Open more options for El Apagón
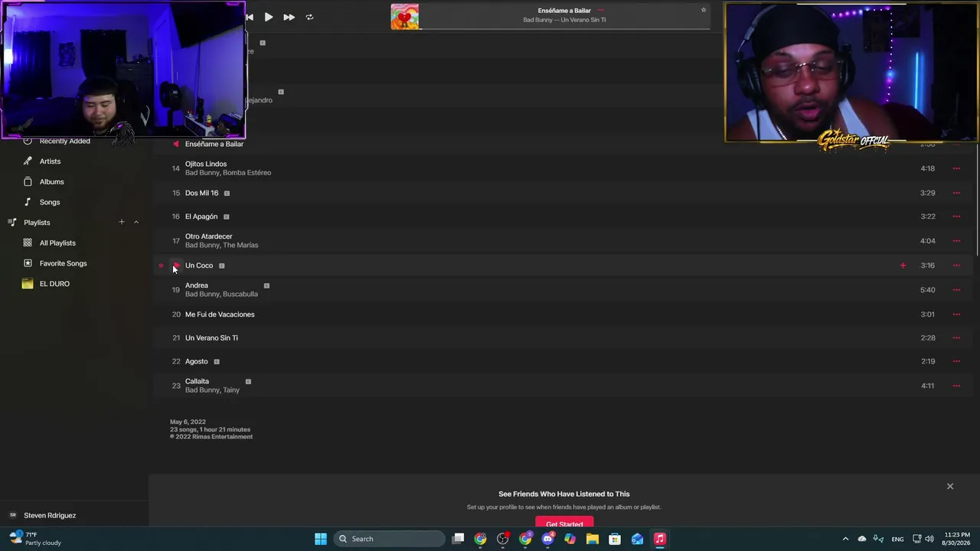Image resolution: width=980 pixels, height=551 pixels. click(x=956, y=217)
